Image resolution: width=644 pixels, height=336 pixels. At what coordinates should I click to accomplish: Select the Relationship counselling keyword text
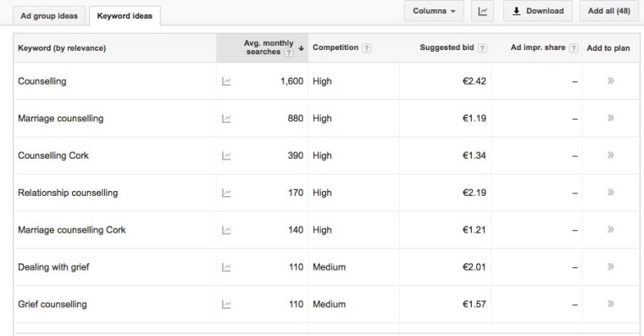pyautogui.click(x=68, y=193)
